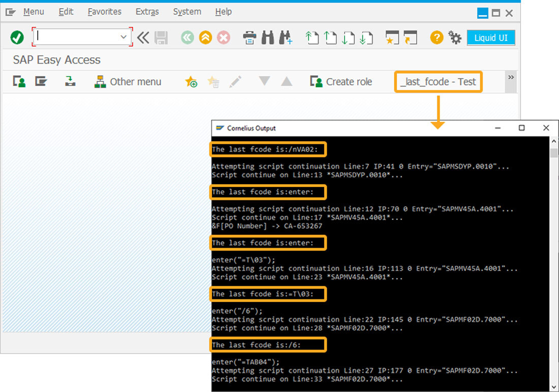The height and width of the screenshot is (392, 559).
Task: Click the Cornelius Output title bar icon
Action: pyautogui.click(x=220, y=128)
